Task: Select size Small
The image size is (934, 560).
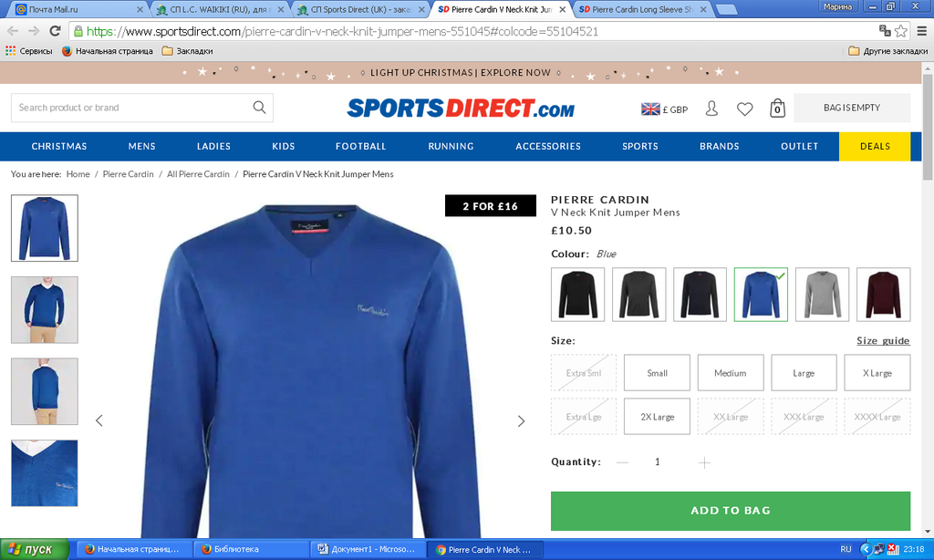Action: click(x=657, y=373)
